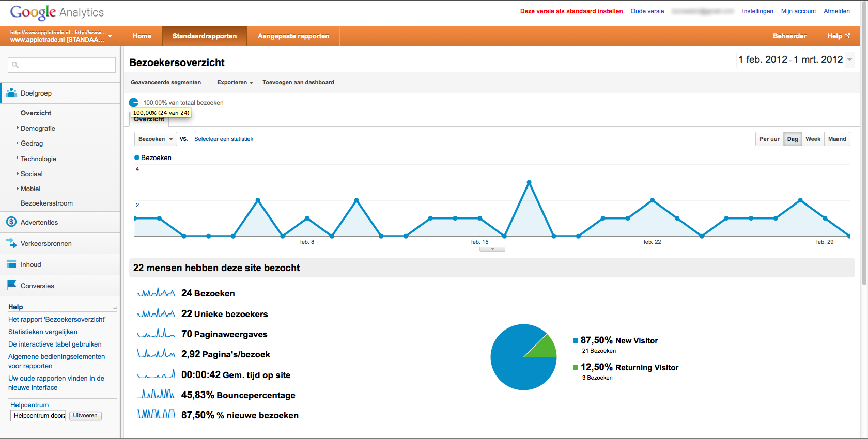Select the Overzicht report tab
Screen dimensions: 868x439
click(149, 120)
